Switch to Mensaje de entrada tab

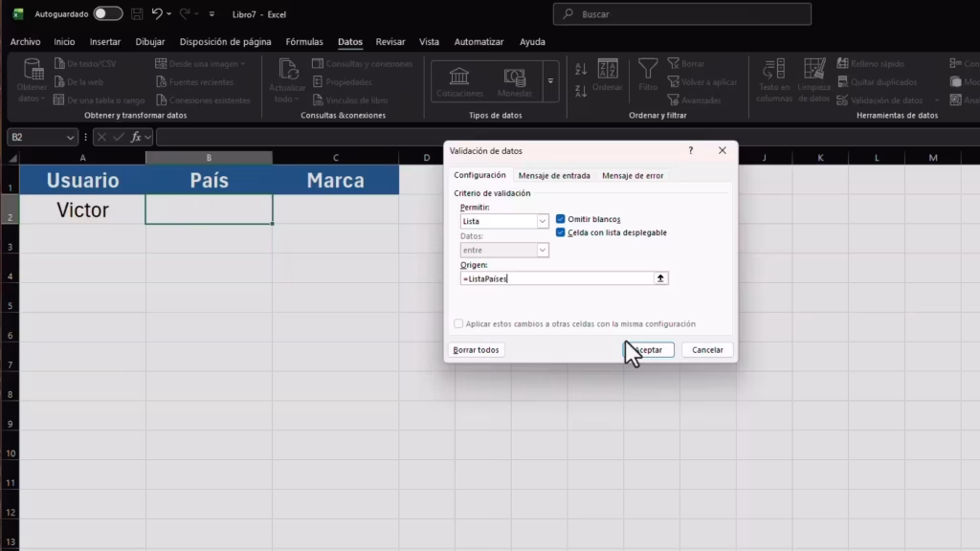(554, 176)
